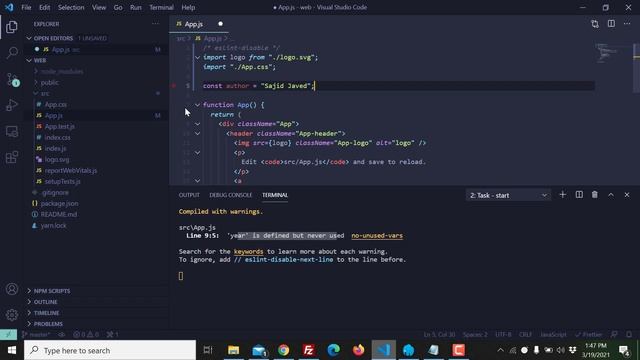Click the Windows taskbar search box
The width and height of the screenshot is (640, 360).
click(110, 350)
